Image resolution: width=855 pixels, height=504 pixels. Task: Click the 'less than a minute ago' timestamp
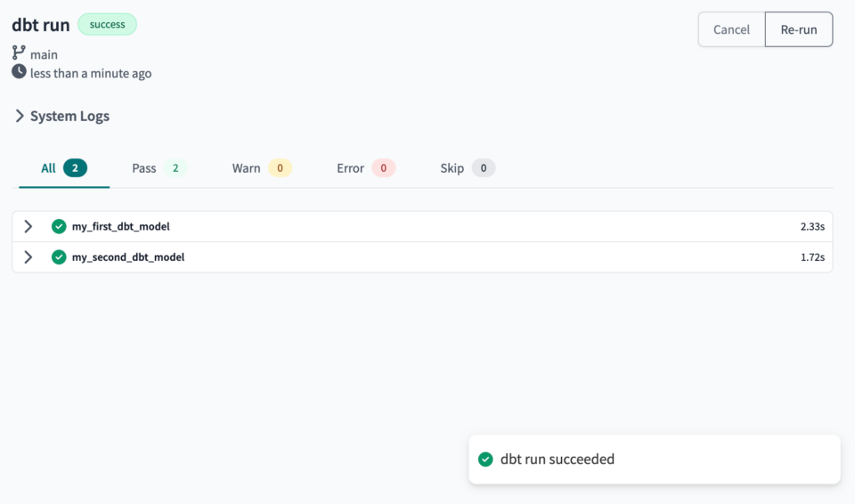point(91,73)
